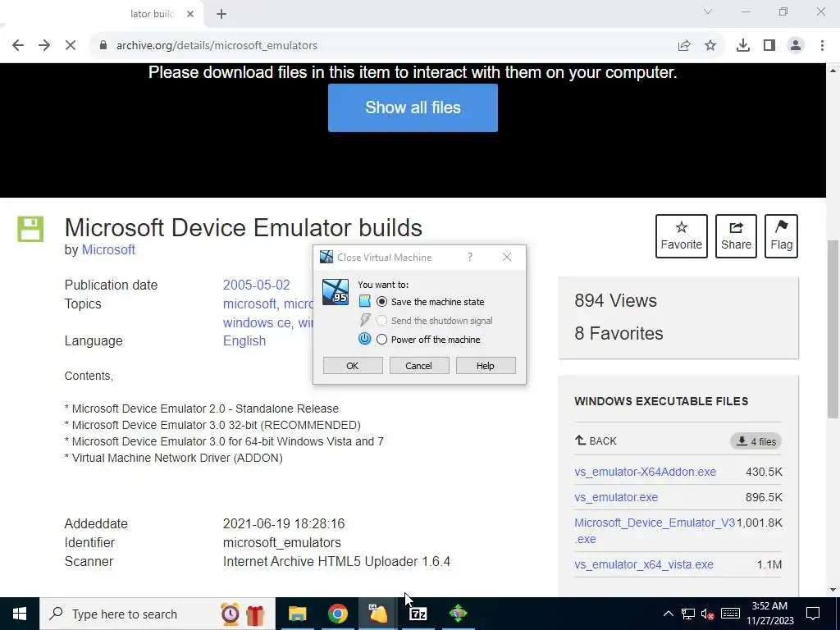The image size is (840, 630).
Task: Open the touch keyboard tray icon
Action: tap(730, 614)
